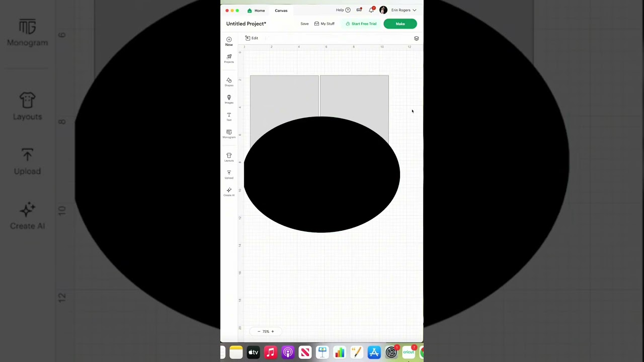This screenshot has height=362, width=644.
Task: Click the Untitled Project title
Action: tap(246, 24)
